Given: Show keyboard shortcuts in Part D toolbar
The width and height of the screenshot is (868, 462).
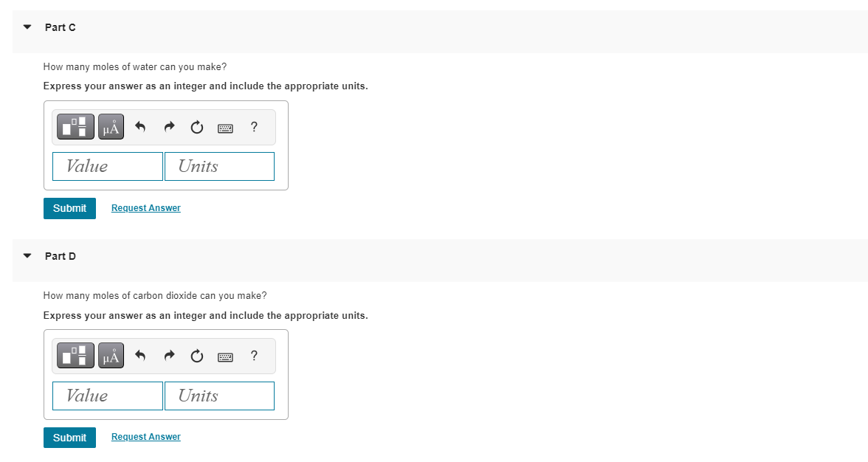Looking at the screenshot, I should pyautogui.click(x=225, y=357).
